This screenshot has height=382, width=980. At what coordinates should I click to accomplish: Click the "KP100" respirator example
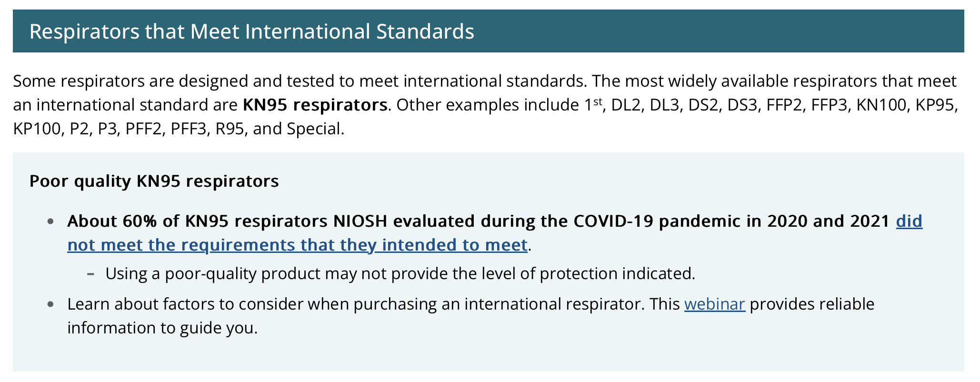[x=38, y=129]
